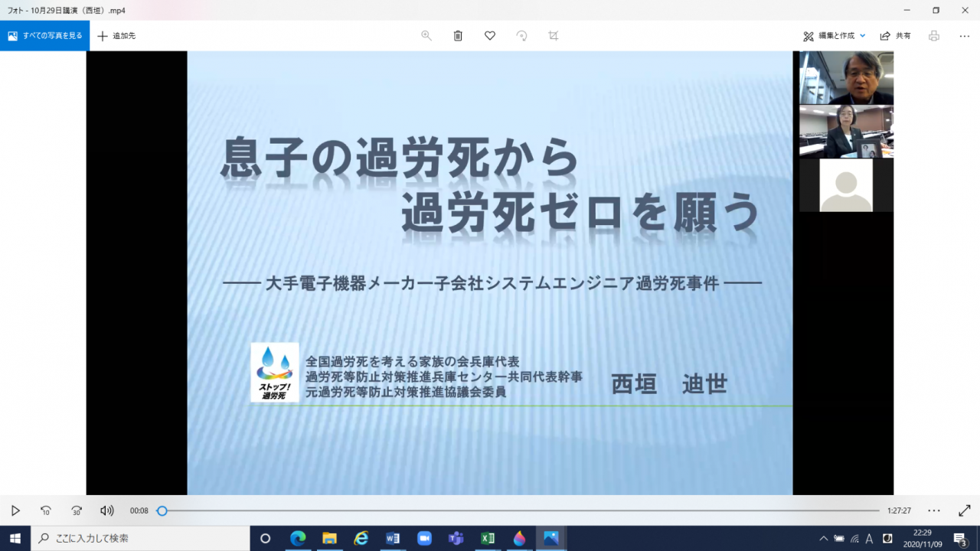
Task: Open the top toolbar more options menu
Action: (965, 36)
